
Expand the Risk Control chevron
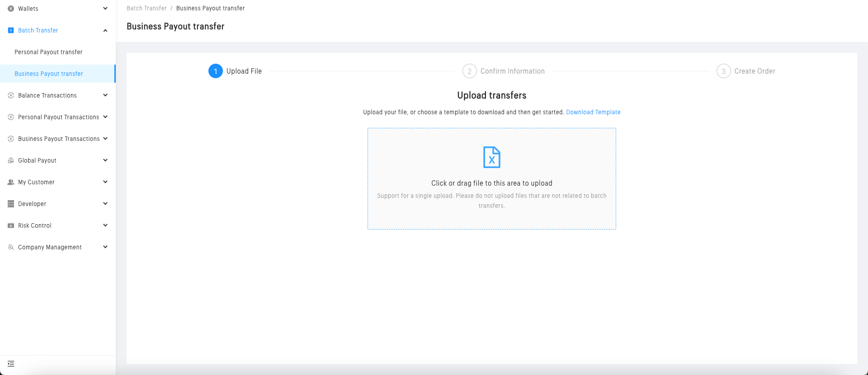click(105, 225)
